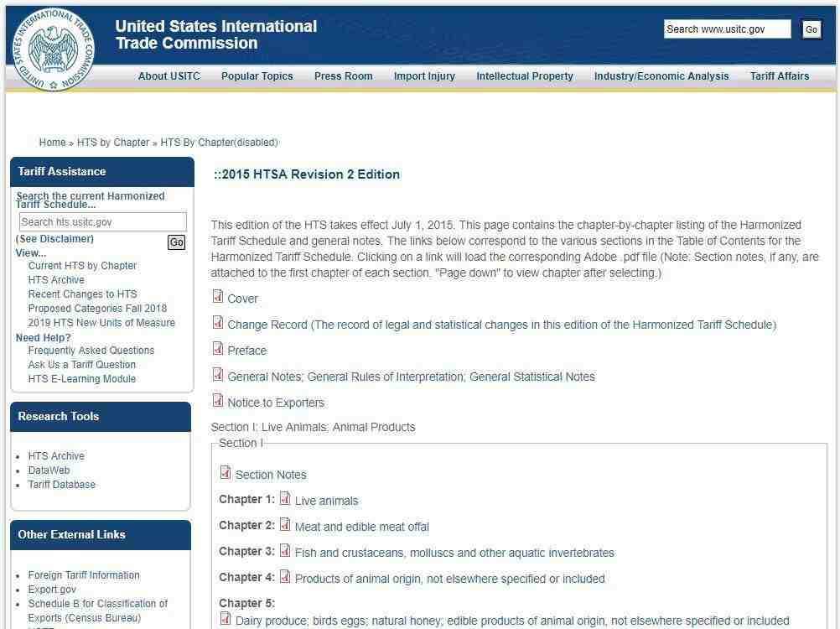The width and height of the screenshot is (840, 629).
Task: Open the About USITC menu
Action: [169, 76]
